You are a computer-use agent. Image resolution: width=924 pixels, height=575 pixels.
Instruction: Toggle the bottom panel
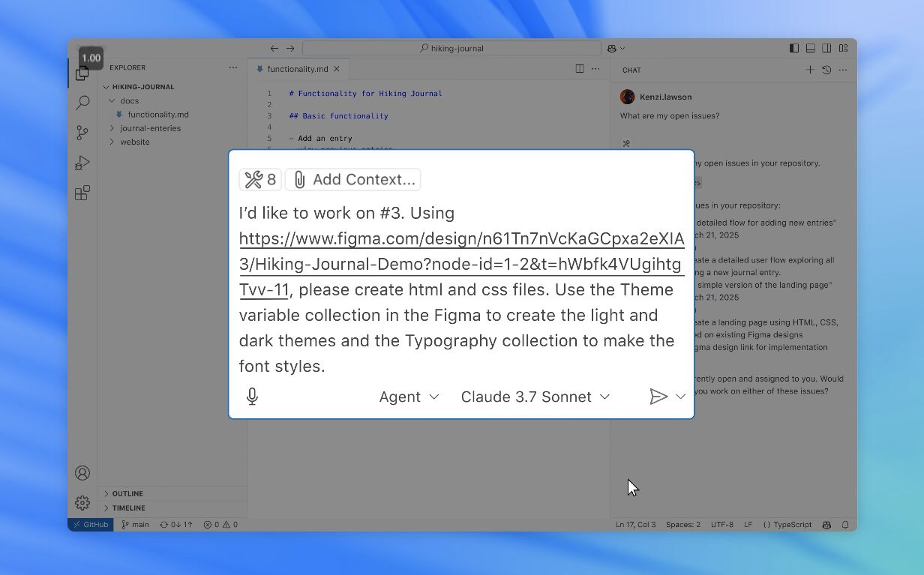pyautogui.click(x=811, y=48)
